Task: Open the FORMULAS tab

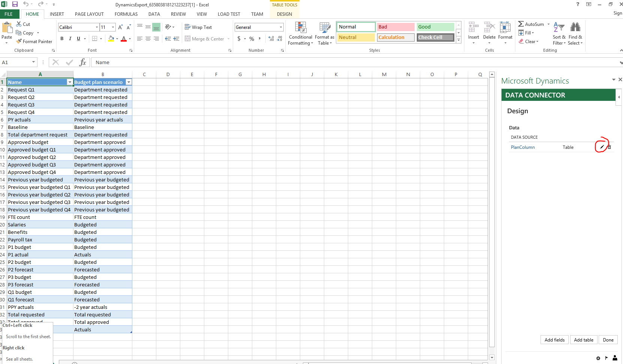Action: point(126,14)
